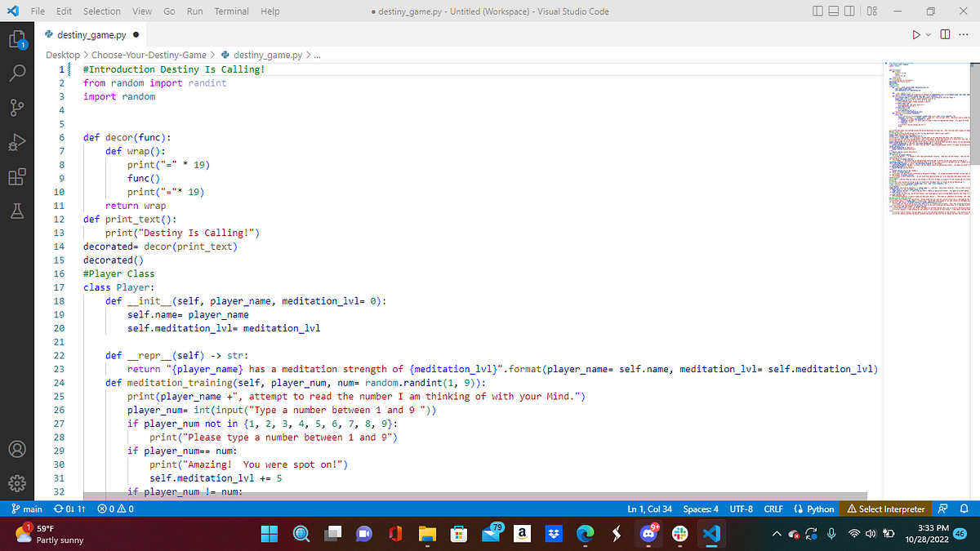Place cursor on line 17 class Player
This screenshot has width=980, height=551.
pyautogui.click(x=118, y=287)
